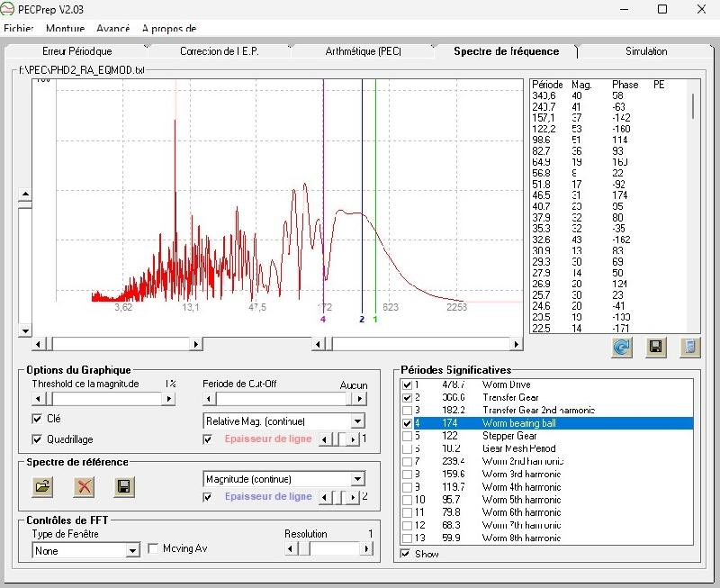Click the Période column header
720x588 pixels.
(x=547, y=85)
